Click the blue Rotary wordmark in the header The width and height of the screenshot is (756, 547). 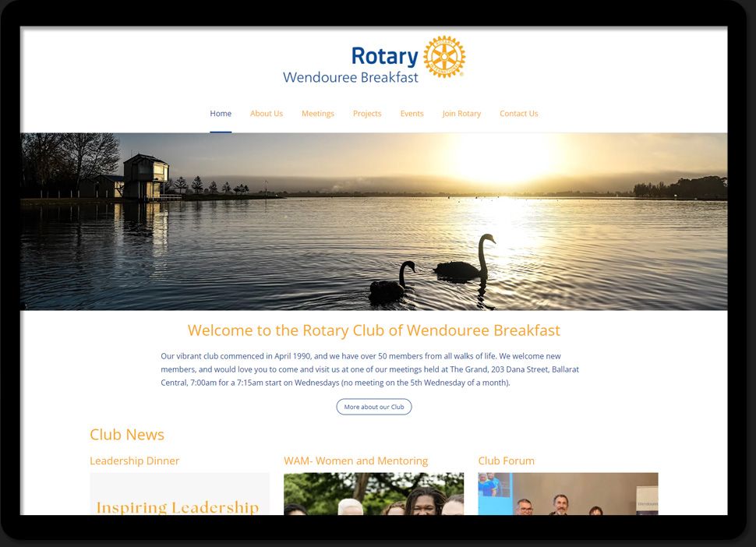tap(384, 56)
